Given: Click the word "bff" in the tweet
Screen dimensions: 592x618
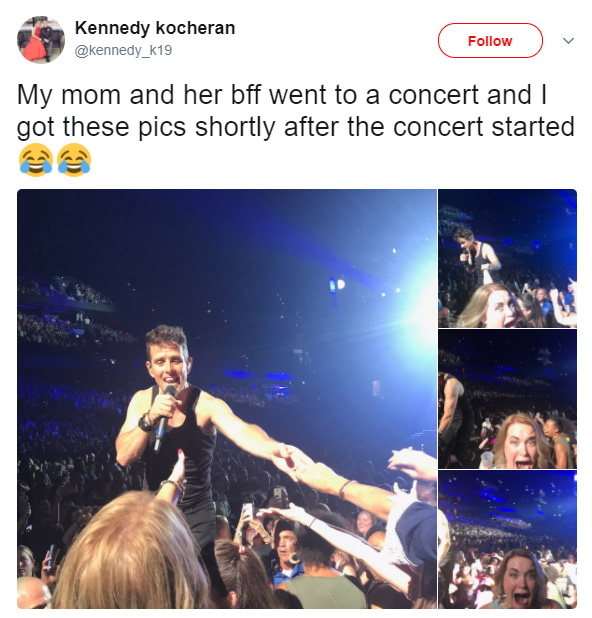Looking at the screenshot, I should click(246, 95).
